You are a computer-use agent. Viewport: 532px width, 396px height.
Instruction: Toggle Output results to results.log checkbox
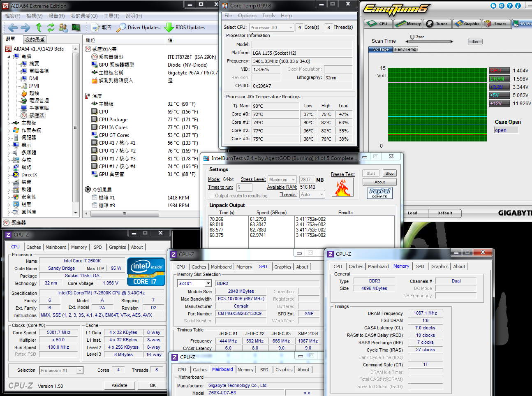pos(212,196)
